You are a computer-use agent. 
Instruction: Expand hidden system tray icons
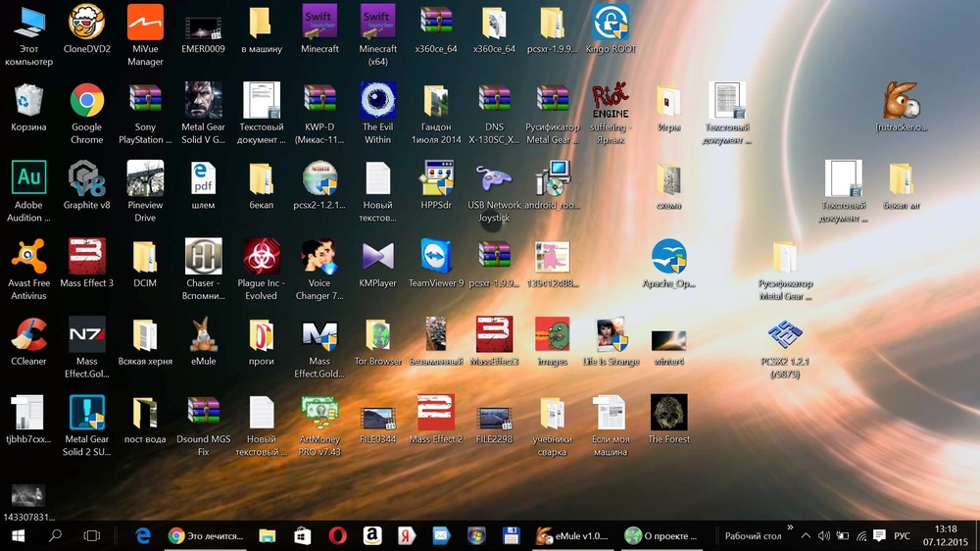click(806, 536)
